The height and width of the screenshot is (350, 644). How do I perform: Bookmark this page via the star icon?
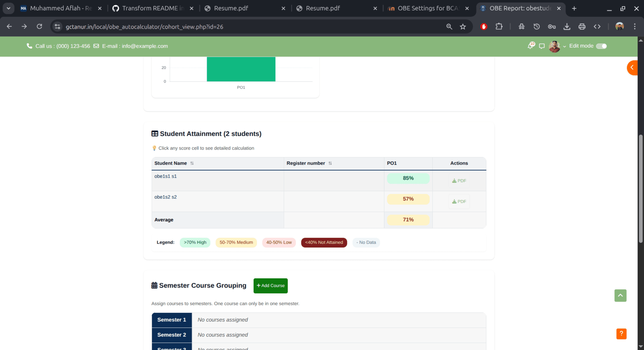tap(463, 26)
